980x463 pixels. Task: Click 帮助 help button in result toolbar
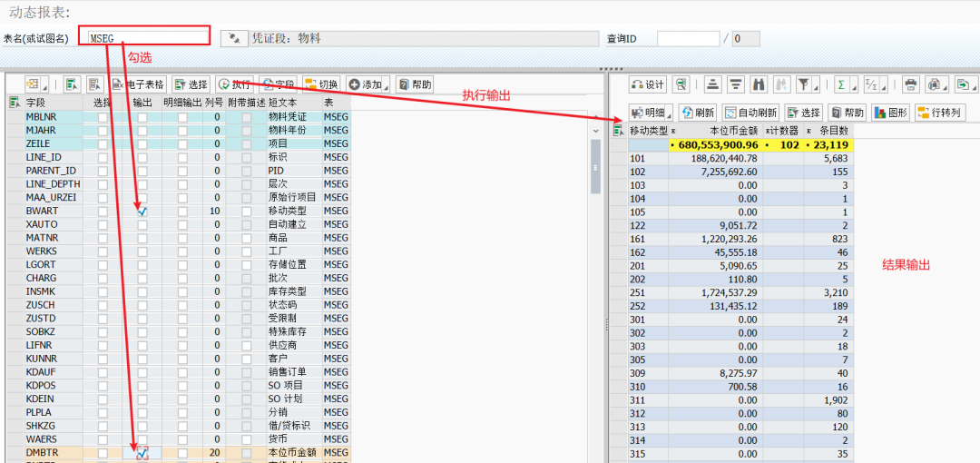click(x=848, y=113)
